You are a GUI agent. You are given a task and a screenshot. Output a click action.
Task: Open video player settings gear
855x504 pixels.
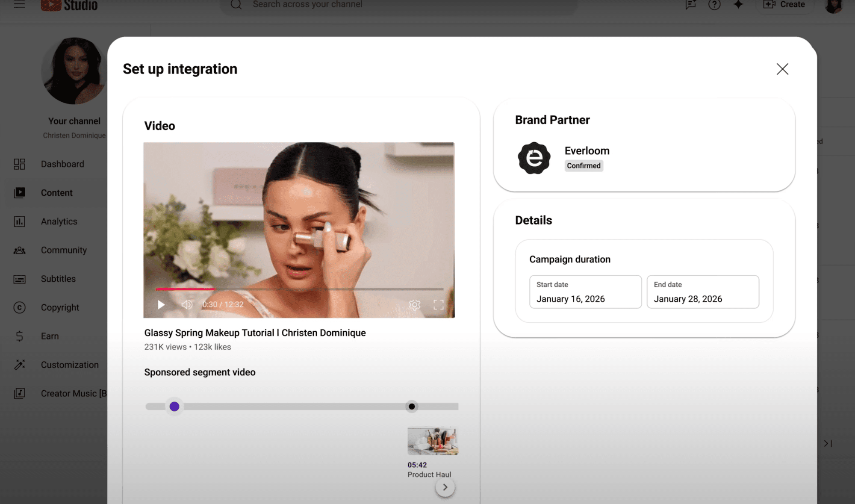(x=414, y=305)
